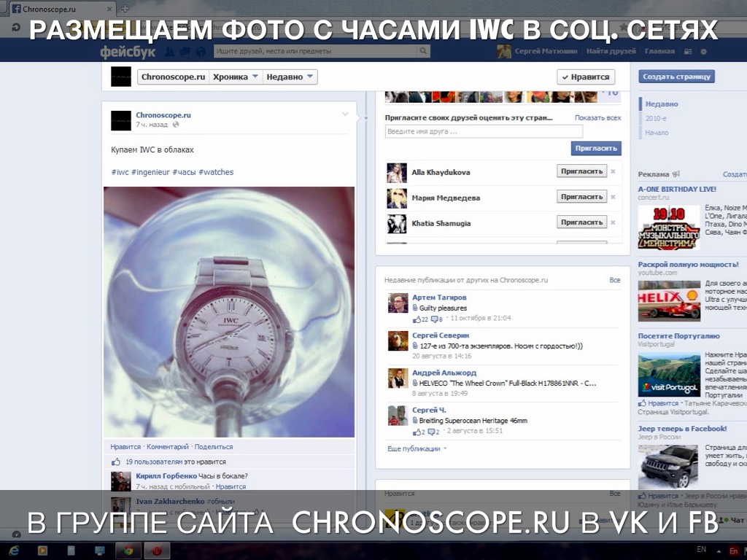Open the settings gear icon in Facebook header
The width and height of the screenshot is (747, 560).
tap(703, 52)
